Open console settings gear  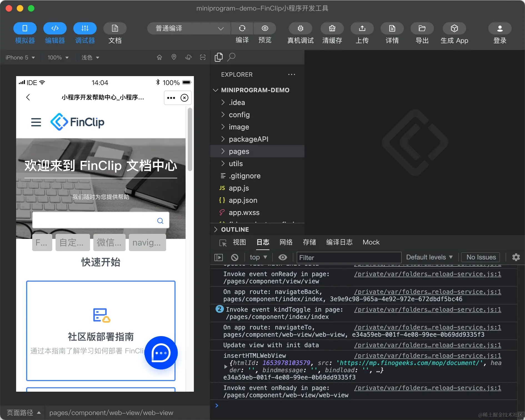516,257
